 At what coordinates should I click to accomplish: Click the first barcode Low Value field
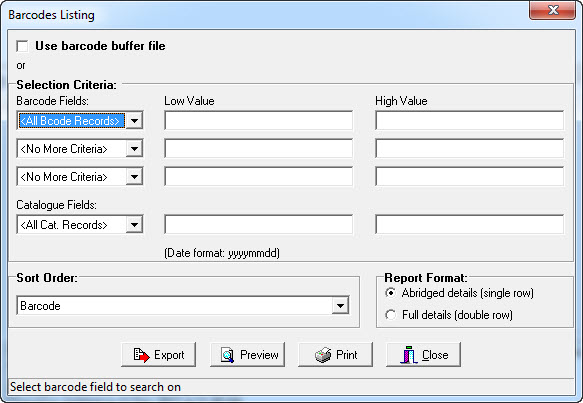(258, 120)
